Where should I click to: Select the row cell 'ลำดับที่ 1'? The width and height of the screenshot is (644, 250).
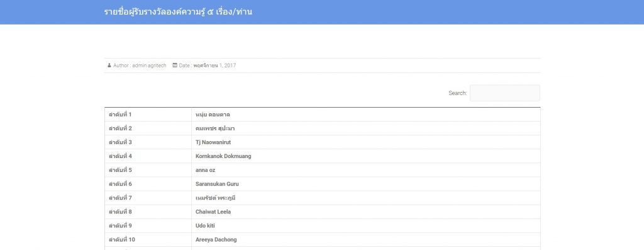[148, 115]
